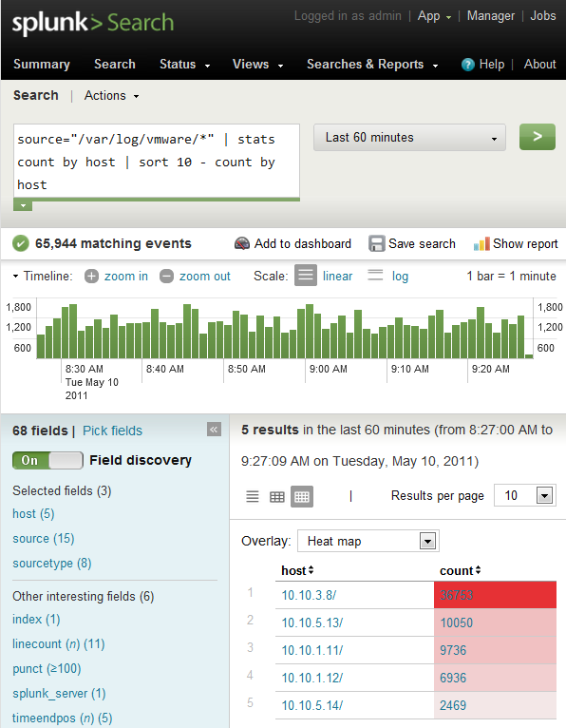Switch to events list view icon

(x=253, y=497)
